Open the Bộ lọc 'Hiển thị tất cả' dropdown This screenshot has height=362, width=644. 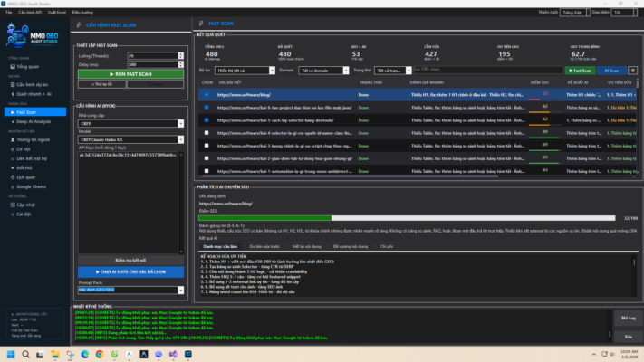245,71
